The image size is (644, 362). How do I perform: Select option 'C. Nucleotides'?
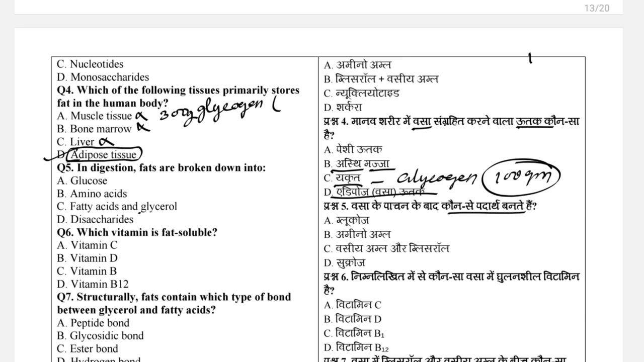[x=90, y=64]
